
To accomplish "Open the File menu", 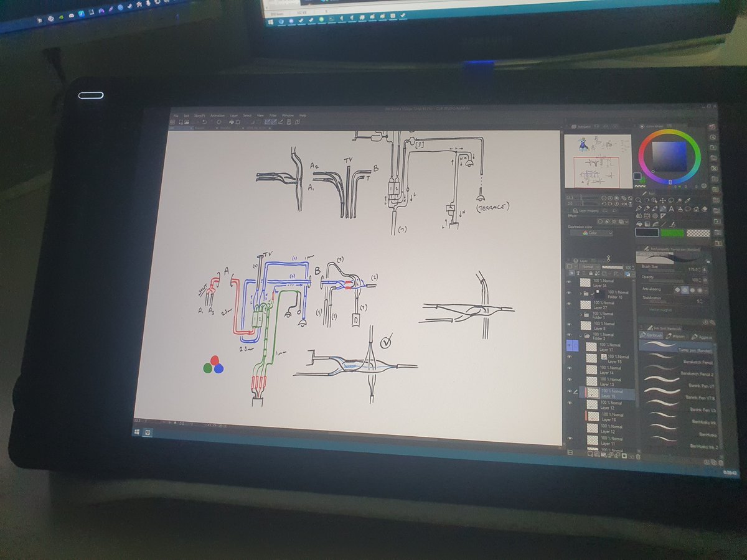I will [176, 116].
